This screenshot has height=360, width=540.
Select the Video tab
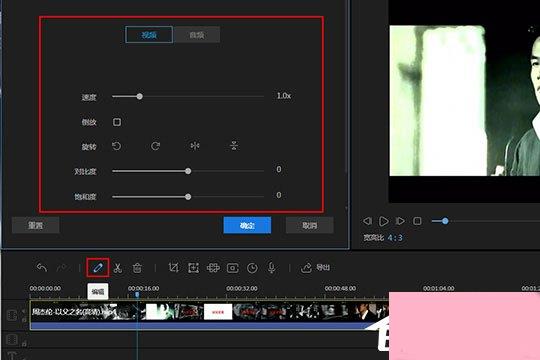(x=149, y=34)
